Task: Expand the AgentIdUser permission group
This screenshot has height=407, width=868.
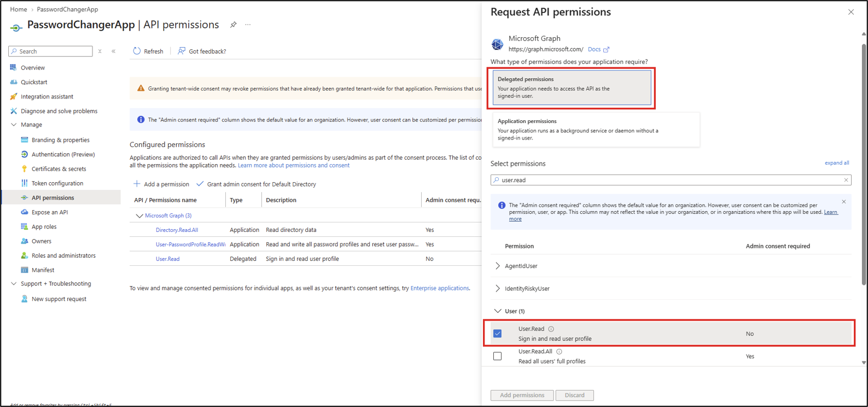Action: click(x=498, y=266)
